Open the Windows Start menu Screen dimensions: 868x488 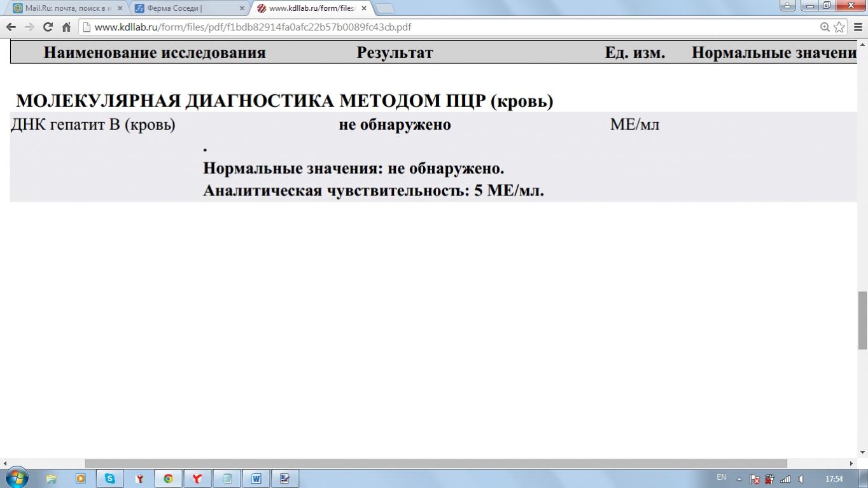click(x=17, y=478)
